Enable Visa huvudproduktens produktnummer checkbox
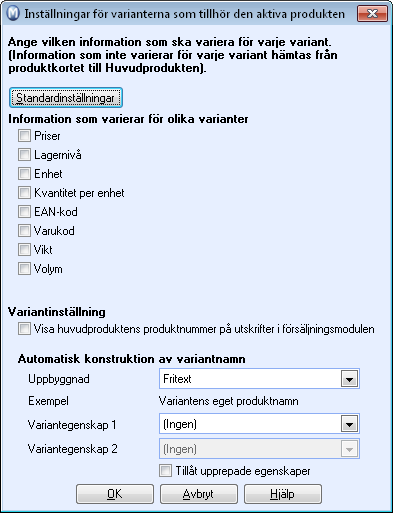 [x=24, y=329]
